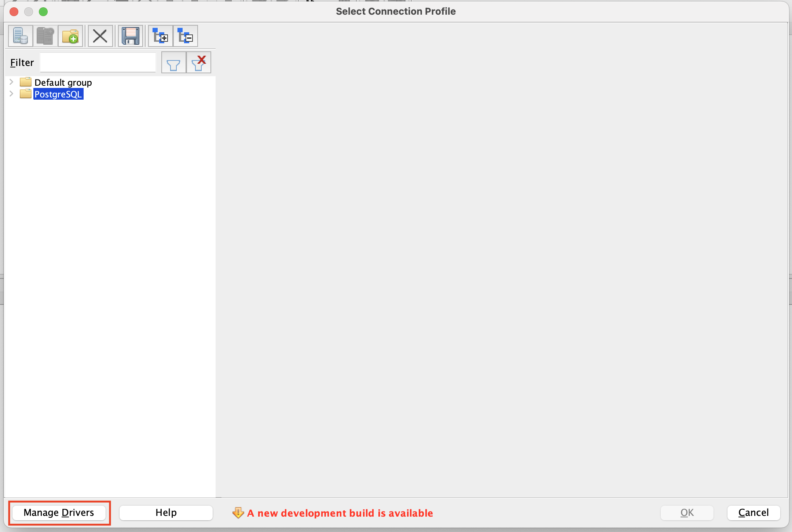This screenshot has height=532, width=792.
Task: Create a new connection profile
Action: point(20,36)
